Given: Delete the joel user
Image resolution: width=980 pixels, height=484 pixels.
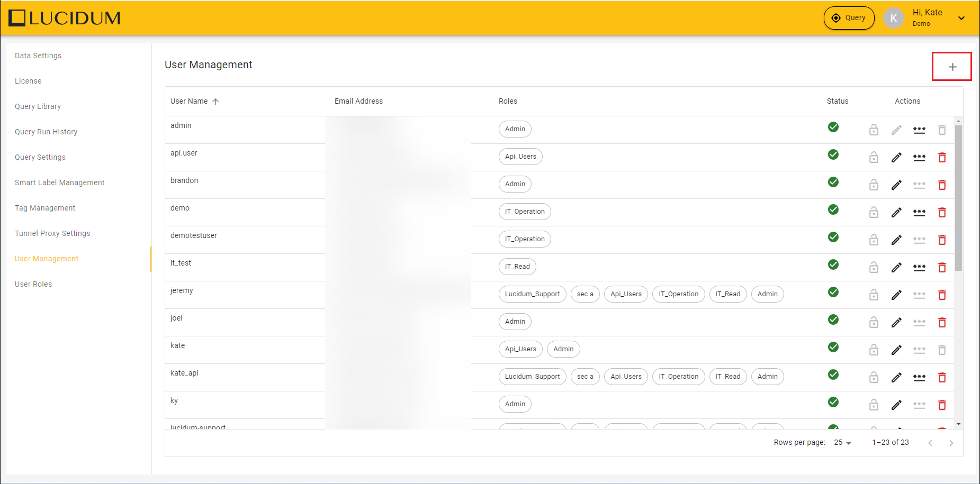Looking at the screenshot, I should [942, 323].
